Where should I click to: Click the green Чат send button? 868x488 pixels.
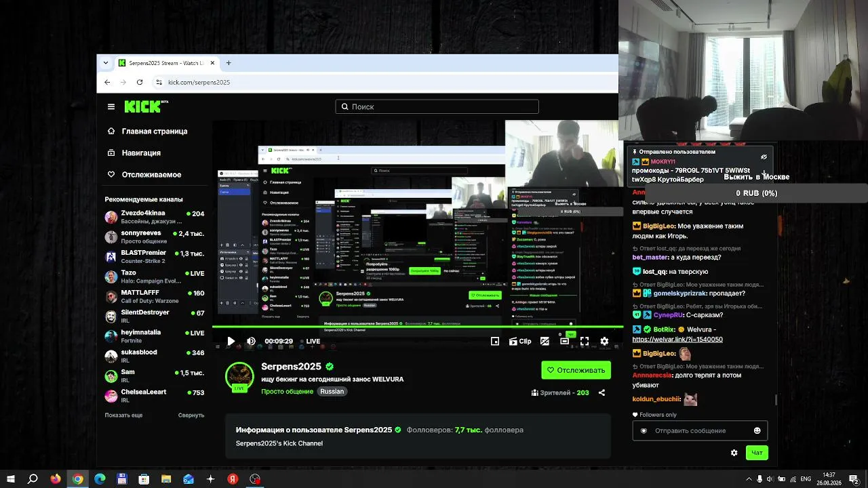pyautogui.click(x=757, y=453)
